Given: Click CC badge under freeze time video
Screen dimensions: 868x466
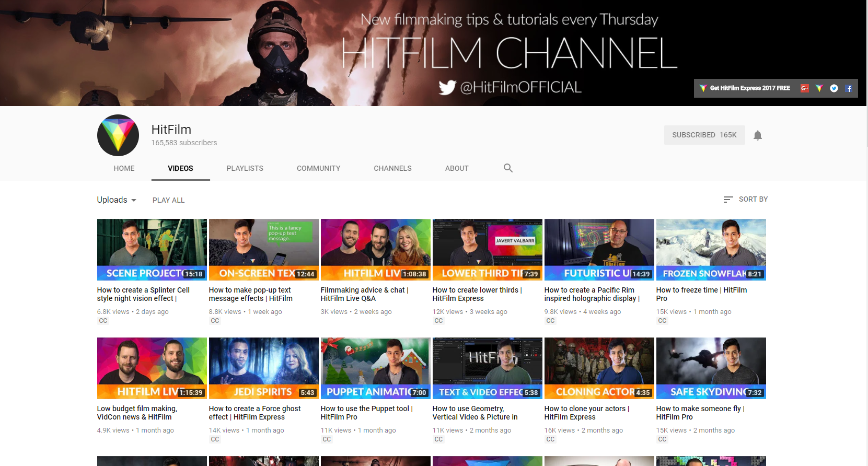Looking at the screenshot, I should pos(662,321).
